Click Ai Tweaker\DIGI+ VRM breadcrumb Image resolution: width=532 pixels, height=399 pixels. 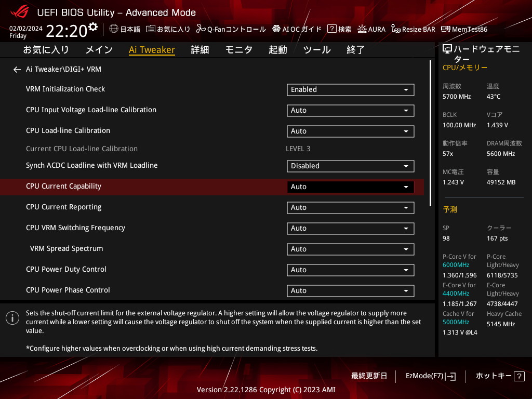point(63,69)
